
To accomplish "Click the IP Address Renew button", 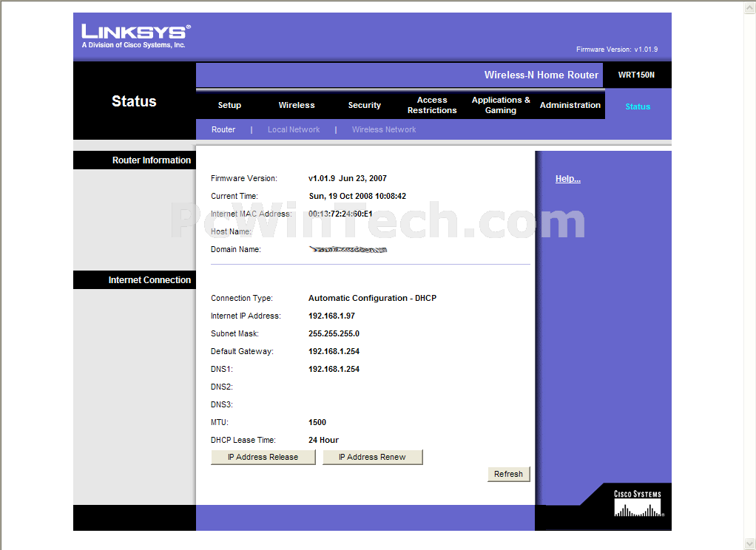I will tap(372, 457).
